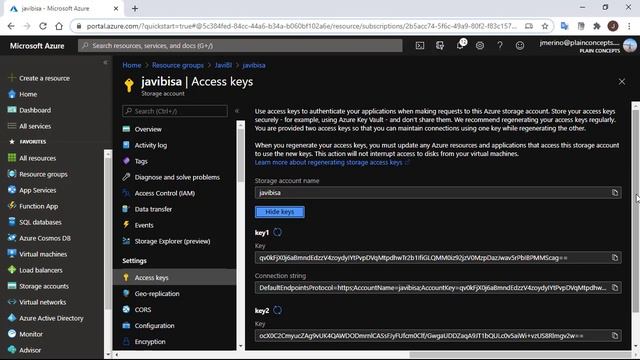Close the Access keys blade
Screen dimensions: 640x360
622,82
